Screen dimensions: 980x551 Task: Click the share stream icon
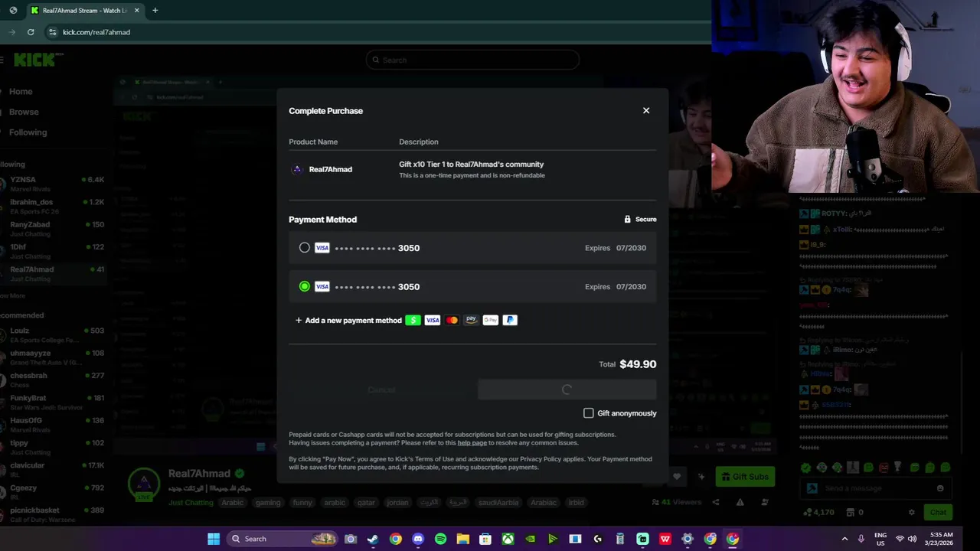pyautogui.click(x=716, y=503)
